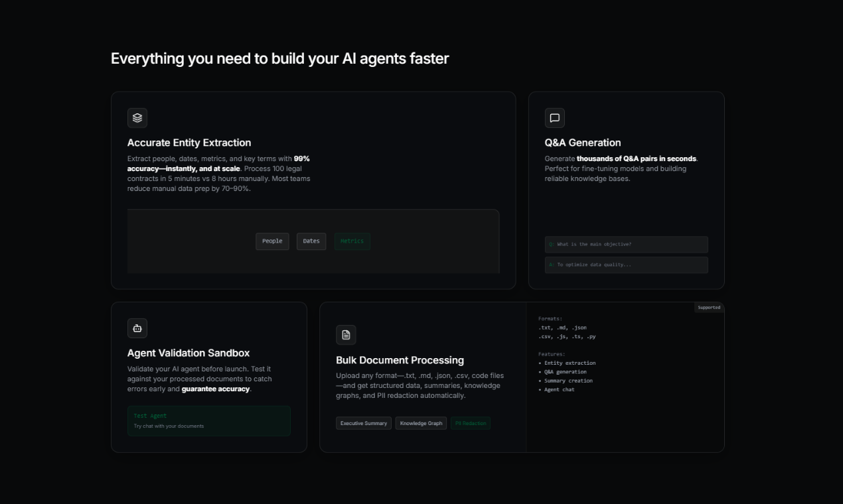
Task: Select the bot icon on Agent Validation Sandbox
Action: (137, 328)
